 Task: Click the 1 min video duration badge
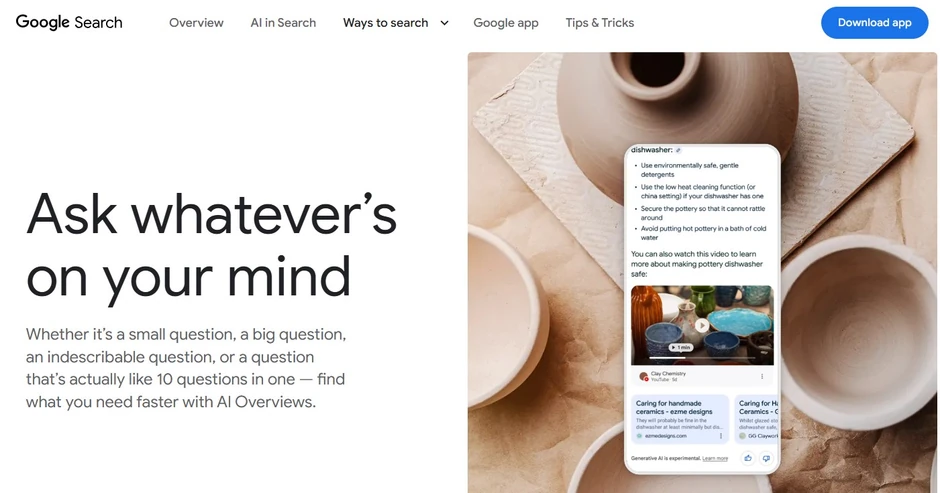click(681, 347)
